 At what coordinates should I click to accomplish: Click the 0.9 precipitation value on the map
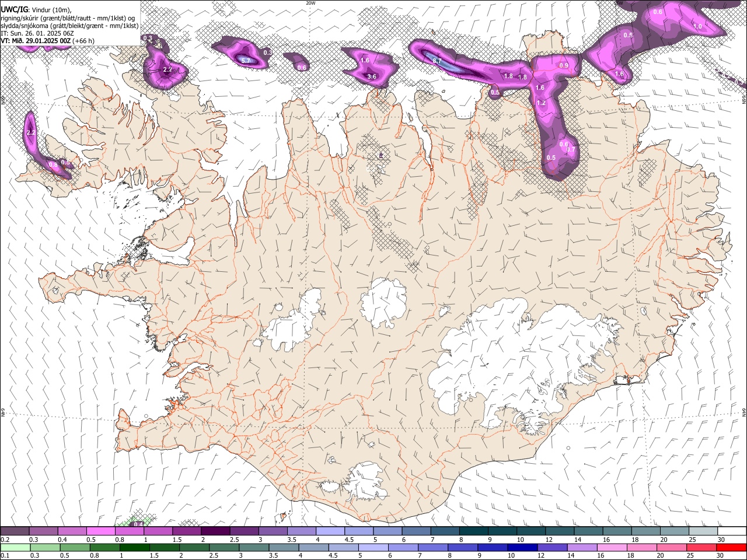click(564, 65)
